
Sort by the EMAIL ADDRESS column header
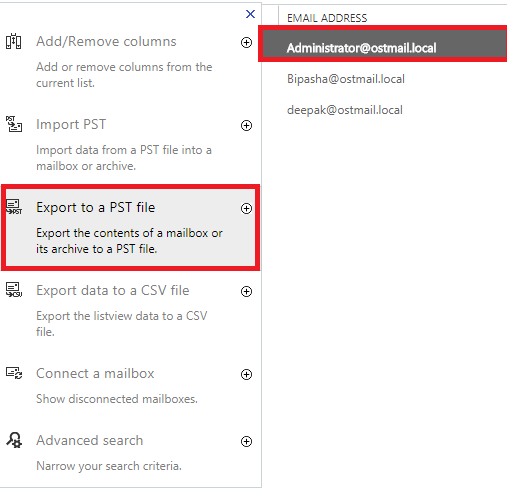(x=327, y=18)
